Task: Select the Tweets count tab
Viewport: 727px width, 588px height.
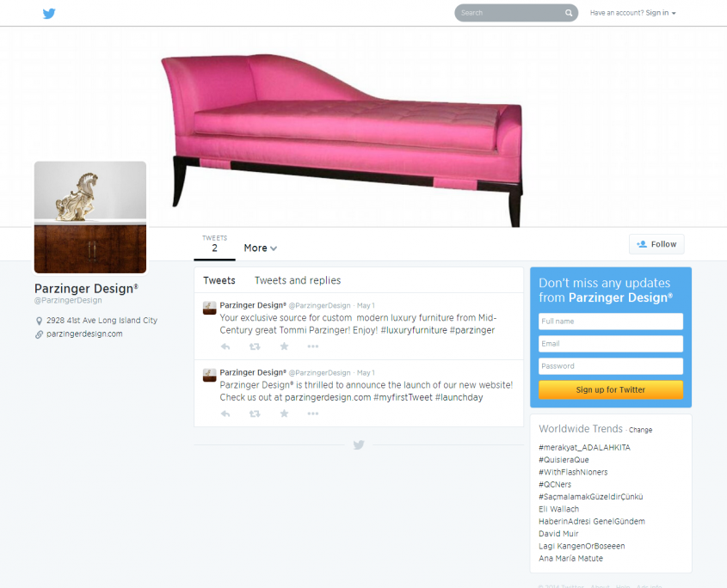Action: pos(215,244)
